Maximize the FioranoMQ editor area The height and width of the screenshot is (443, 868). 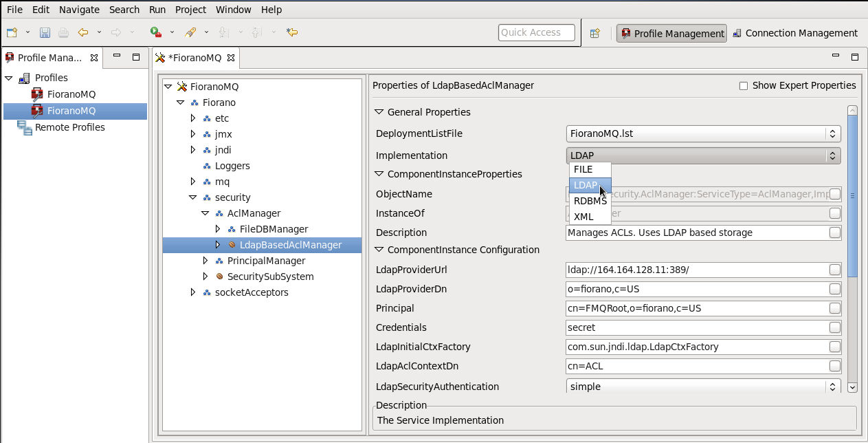tap(855, 56)
